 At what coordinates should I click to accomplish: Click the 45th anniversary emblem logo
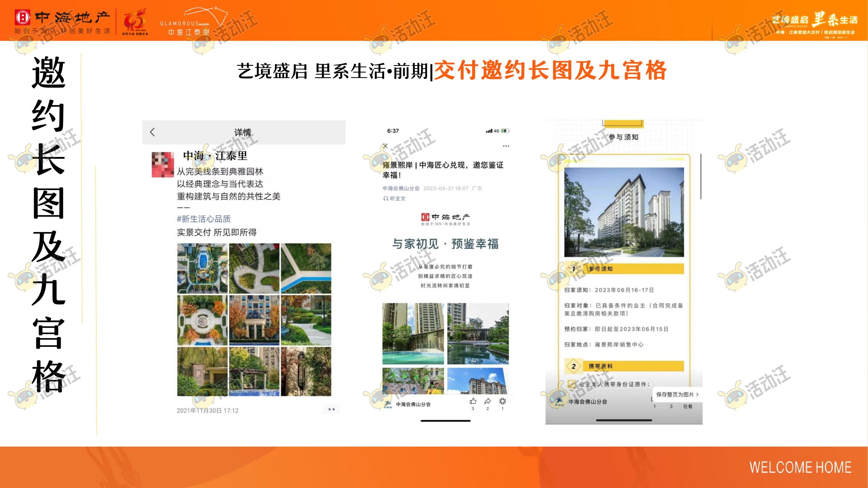135,22
